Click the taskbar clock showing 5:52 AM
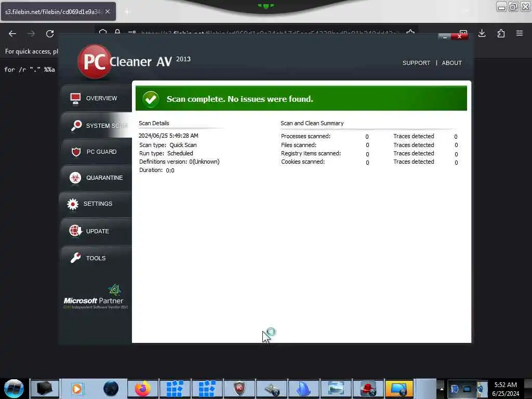Image resolution: width=532 pixels, height=399 pixels. coord(506,389)
